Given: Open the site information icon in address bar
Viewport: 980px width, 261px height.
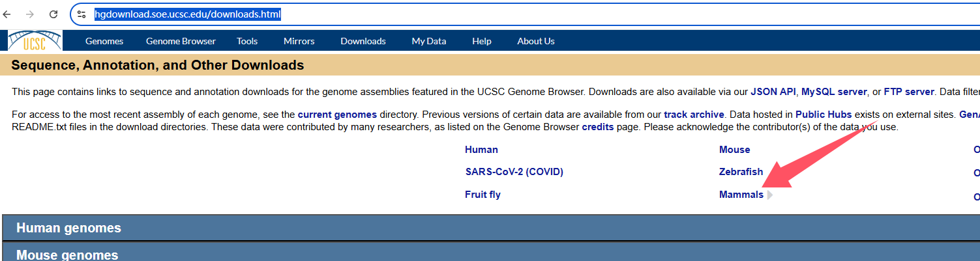Looking at the screenshot, I should coord(82,14).
